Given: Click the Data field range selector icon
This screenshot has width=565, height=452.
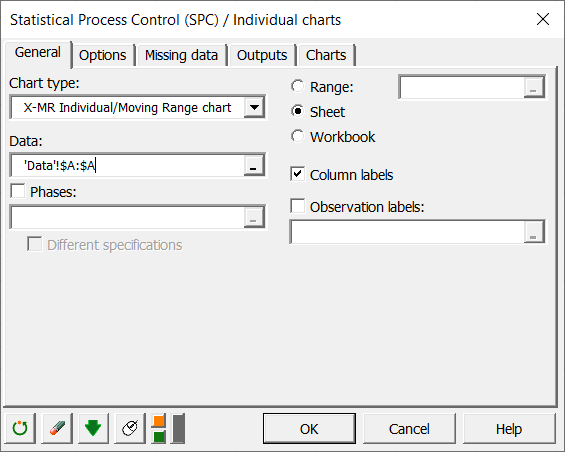Looking at the screenshot, I should pyautogui.click(x=254, y=166).
